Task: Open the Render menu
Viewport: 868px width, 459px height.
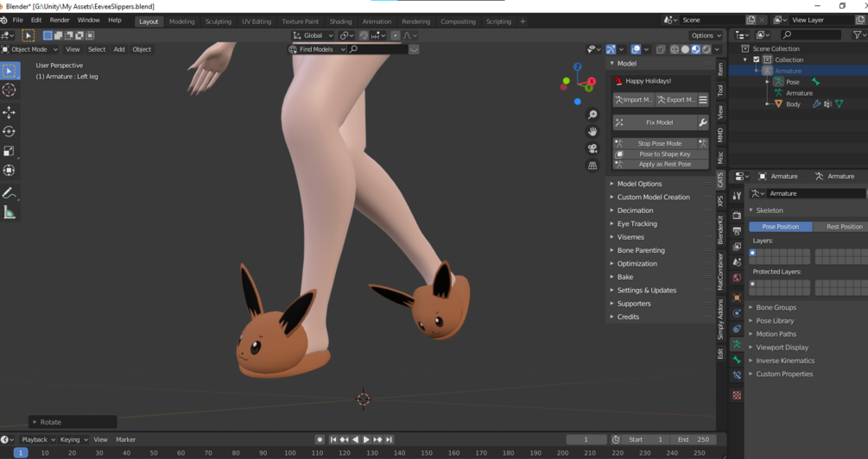Action: click(x=60, y=20)
